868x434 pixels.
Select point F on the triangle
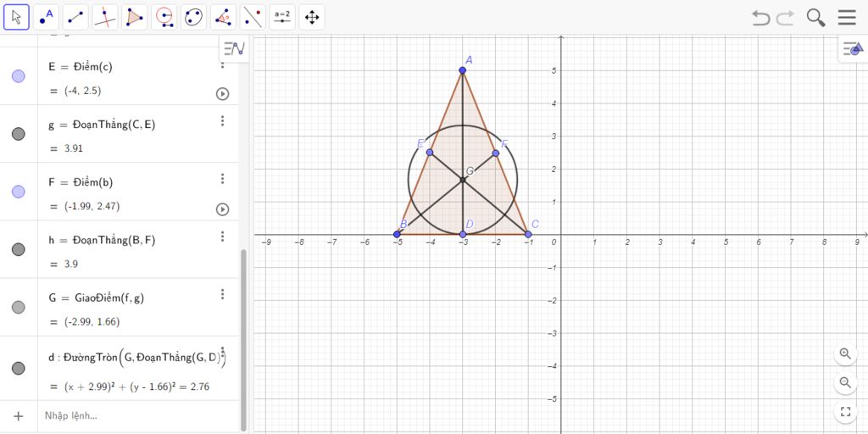(495, 153)
